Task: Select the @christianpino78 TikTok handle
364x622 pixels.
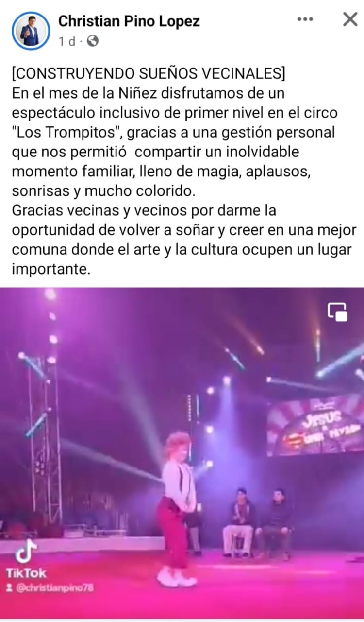Action: [52, 588]
